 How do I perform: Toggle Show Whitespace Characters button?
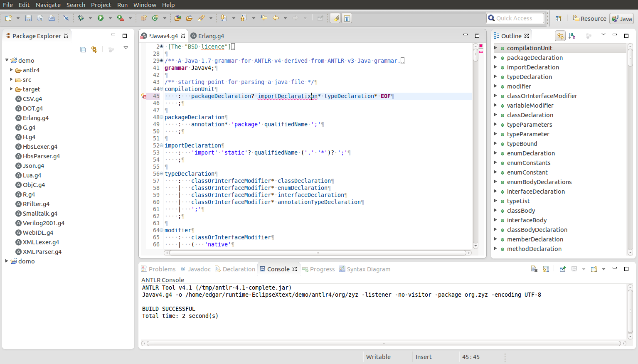tap(347, 18)
